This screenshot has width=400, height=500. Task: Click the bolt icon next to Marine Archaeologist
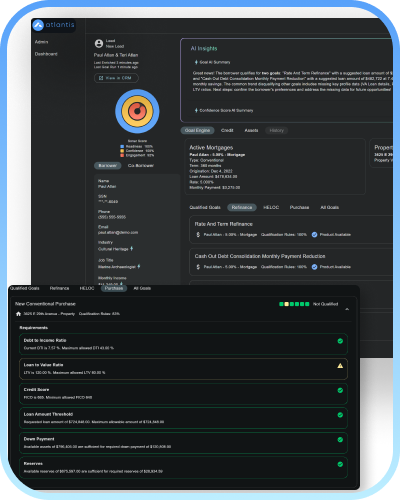point(139,266)
